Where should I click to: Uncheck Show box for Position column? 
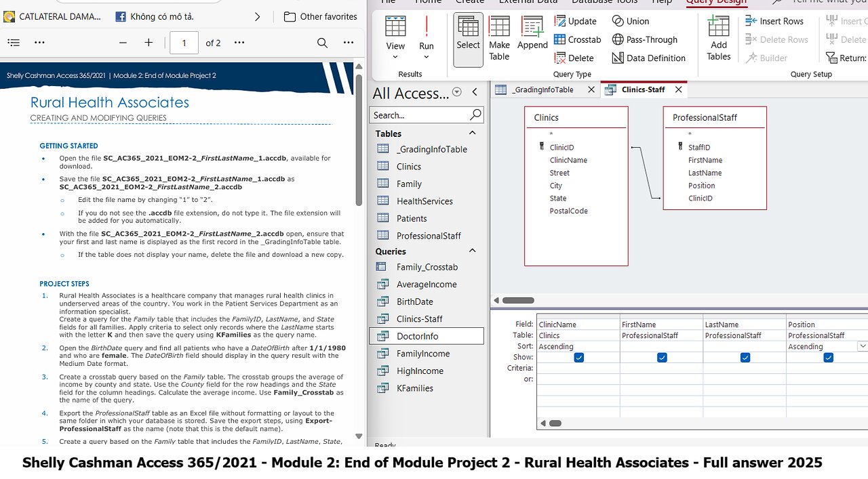tap(828, 357)
